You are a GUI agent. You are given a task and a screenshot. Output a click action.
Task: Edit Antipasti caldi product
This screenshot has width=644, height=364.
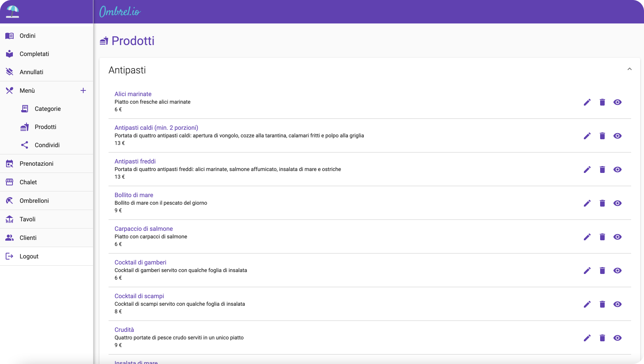tap(587, 136)
